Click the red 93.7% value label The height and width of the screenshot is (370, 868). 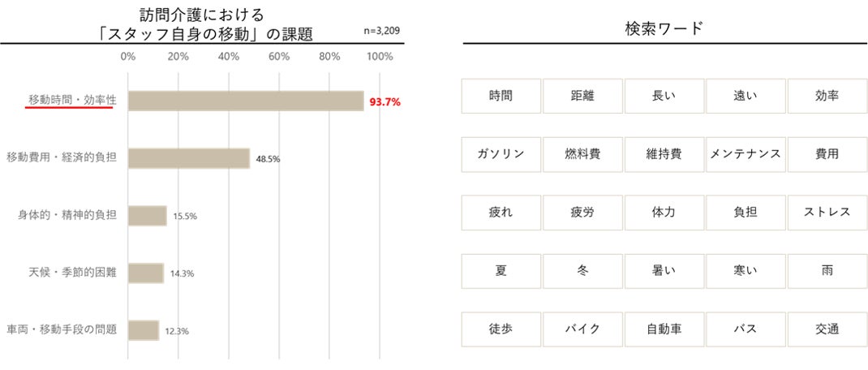pyautogui.click(x=385, y=102)
